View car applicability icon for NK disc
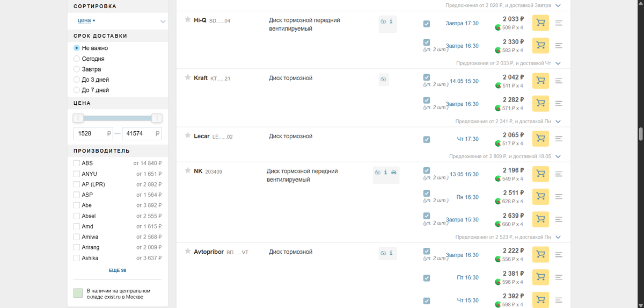The height and width of the screenshot is (308, 644). (394, 173)
